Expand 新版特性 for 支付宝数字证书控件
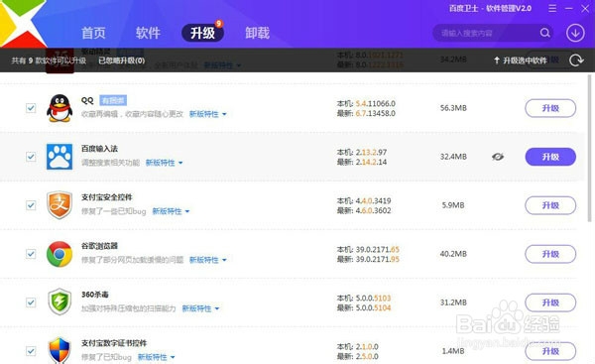 coord(156,357)
